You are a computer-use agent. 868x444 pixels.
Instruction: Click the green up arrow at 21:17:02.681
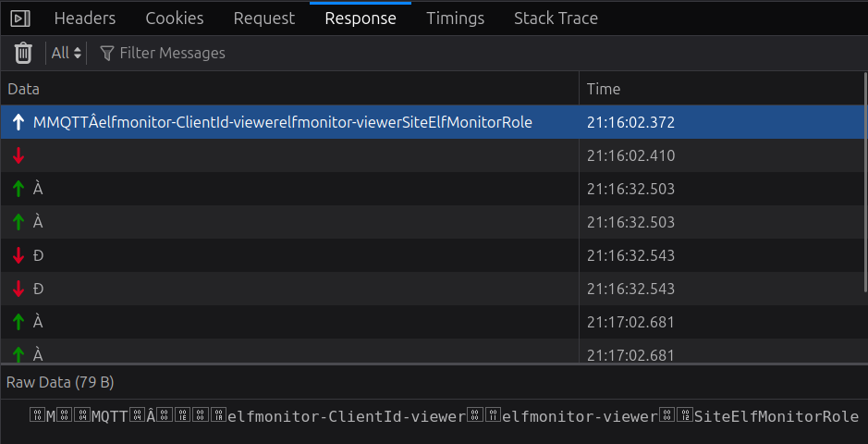point(18,322)
